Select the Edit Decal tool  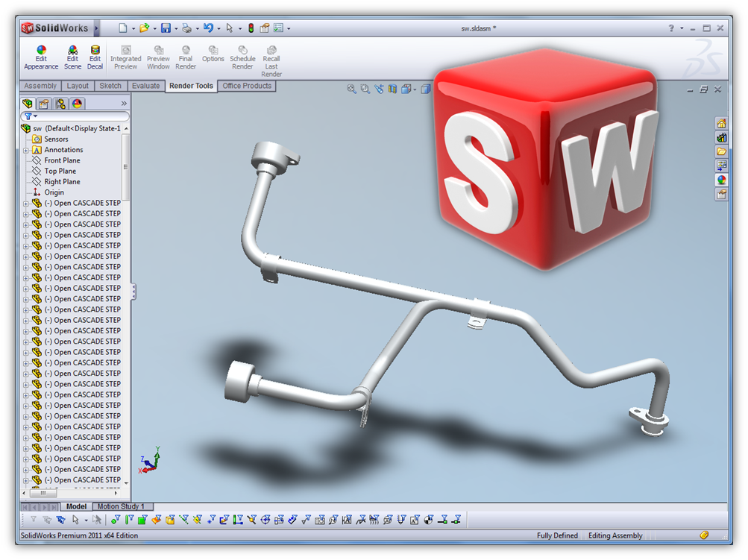coord(95,57)
